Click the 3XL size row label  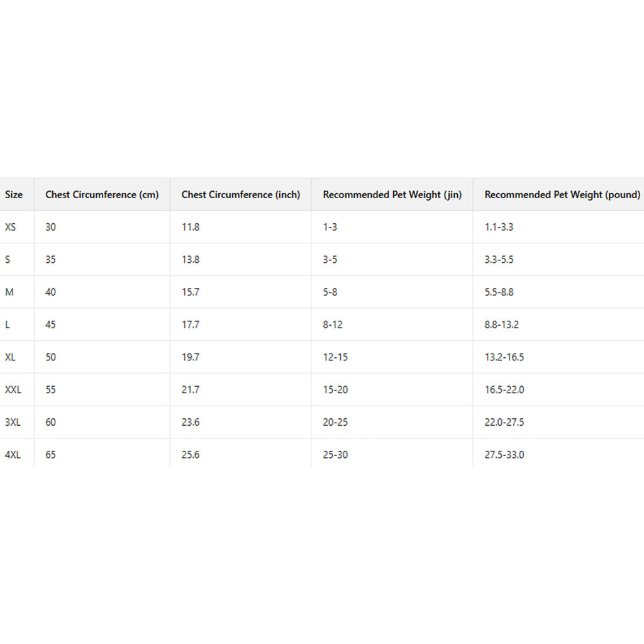click(13, 423)
